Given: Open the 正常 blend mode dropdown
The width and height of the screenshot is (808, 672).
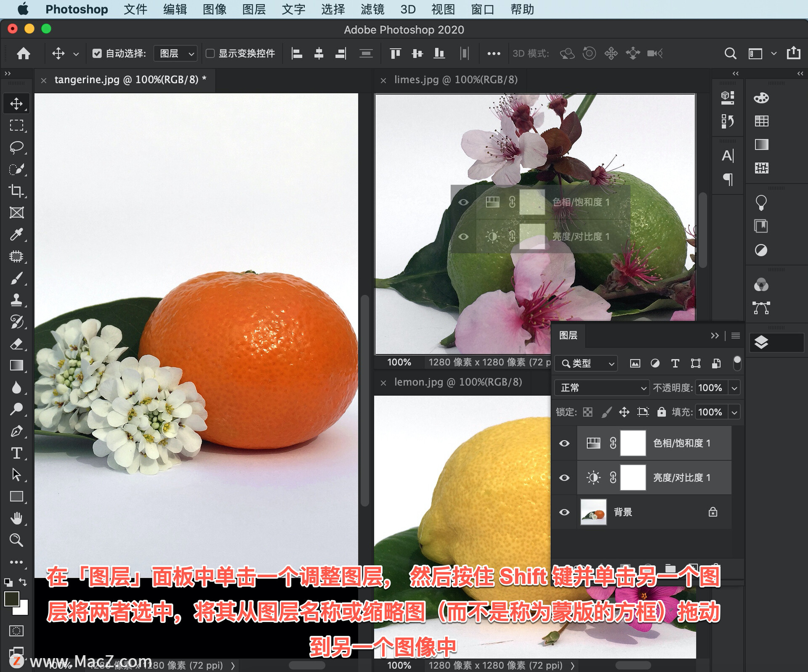Looking at the screenshot, I should (602, 388).
